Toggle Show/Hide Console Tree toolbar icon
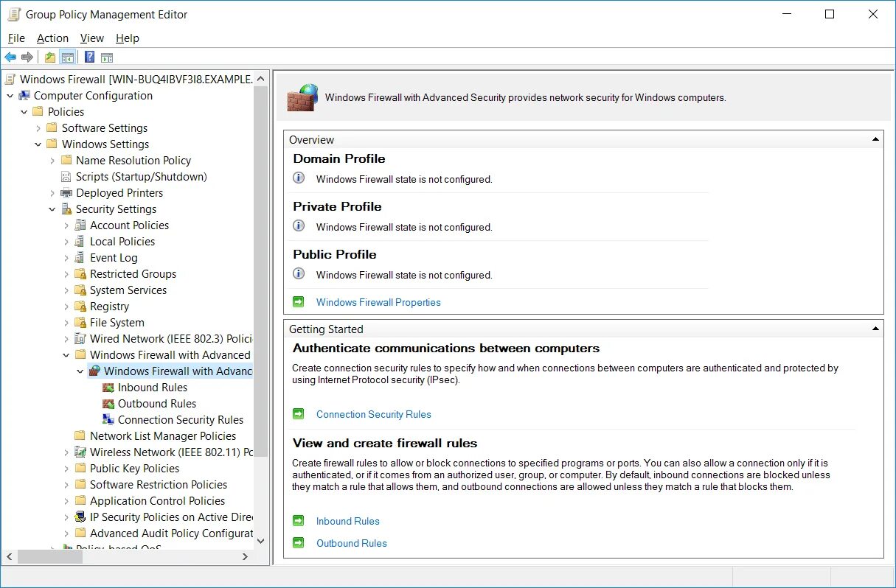Image resolution: width=896 pixels, height=588 pixels. click(68, 57)
